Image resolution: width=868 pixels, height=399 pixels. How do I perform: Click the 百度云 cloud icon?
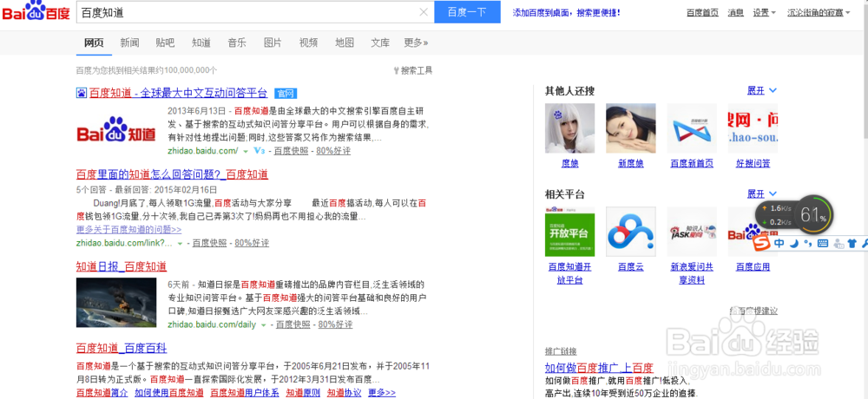coord(630,232)
